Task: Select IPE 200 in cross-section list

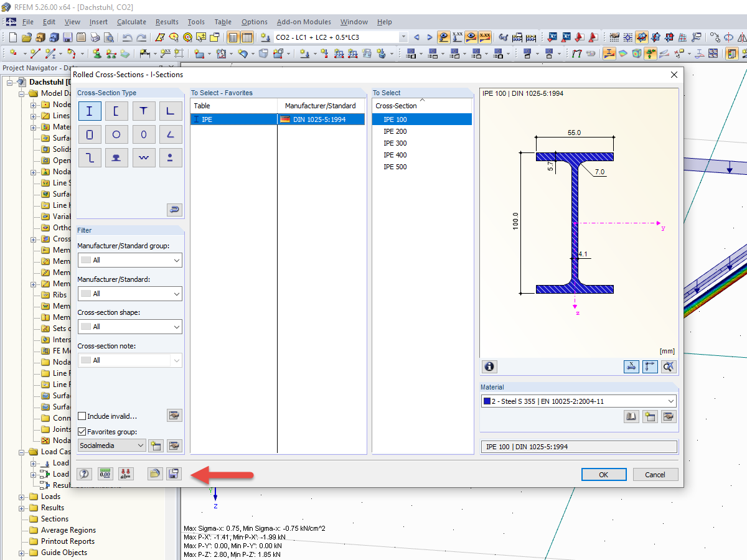Action: [x=421, y=131]
